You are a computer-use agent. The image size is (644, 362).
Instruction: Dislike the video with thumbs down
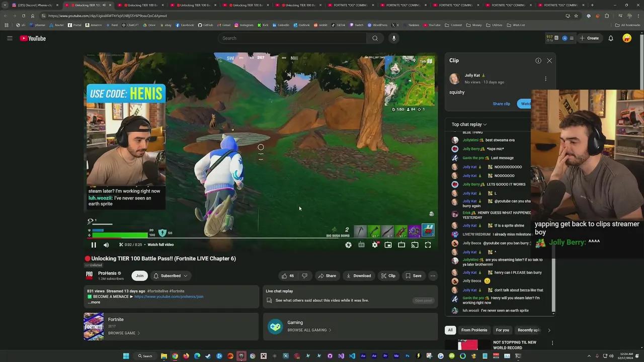304,276
